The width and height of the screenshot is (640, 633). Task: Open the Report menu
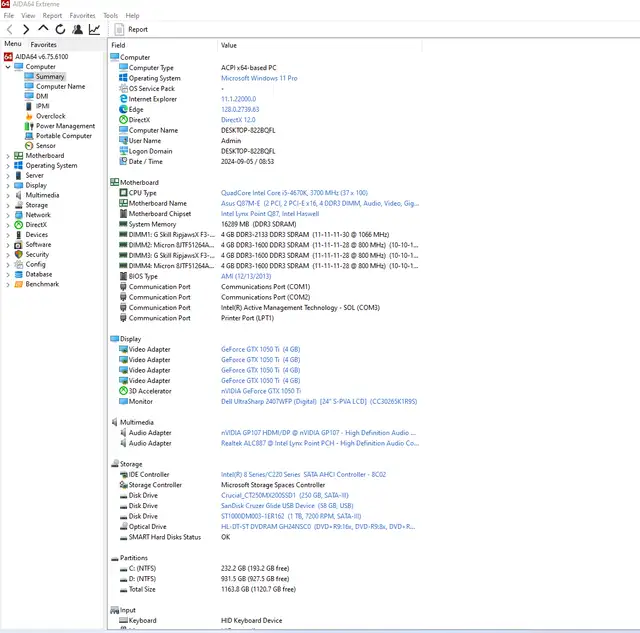coord(52,16)
